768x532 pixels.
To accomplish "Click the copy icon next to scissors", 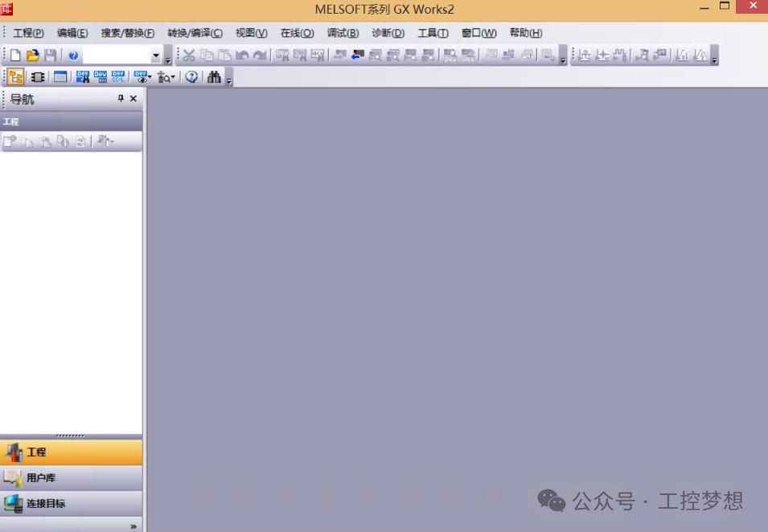I will pos(207,55).
